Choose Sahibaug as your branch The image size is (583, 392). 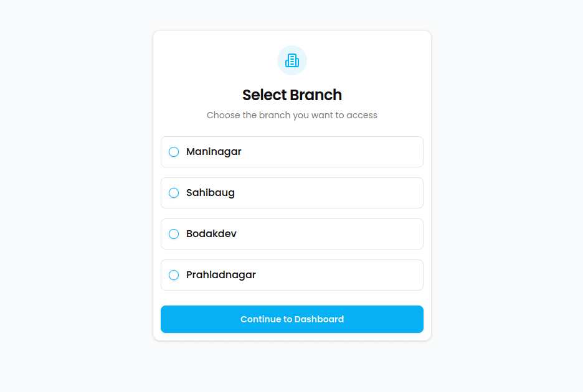pyautogui.click(x=291, y=193)
